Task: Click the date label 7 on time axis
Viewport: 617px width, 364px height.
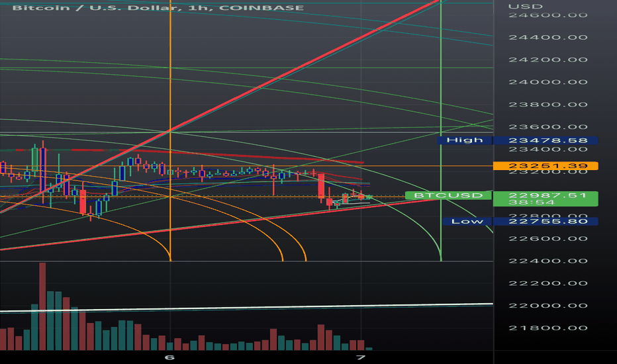Action: tap(360, 357)
